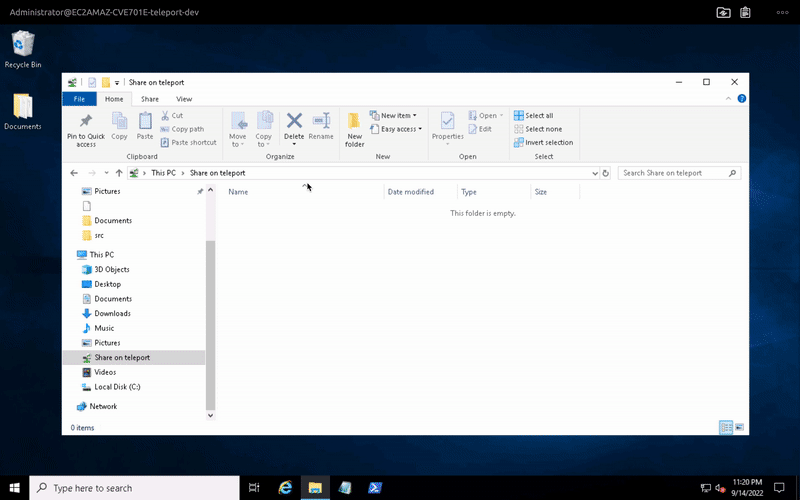The width and height of the screenshot is (800, 500).
Task: Switch to details view toggle
Action: [726, 427]
